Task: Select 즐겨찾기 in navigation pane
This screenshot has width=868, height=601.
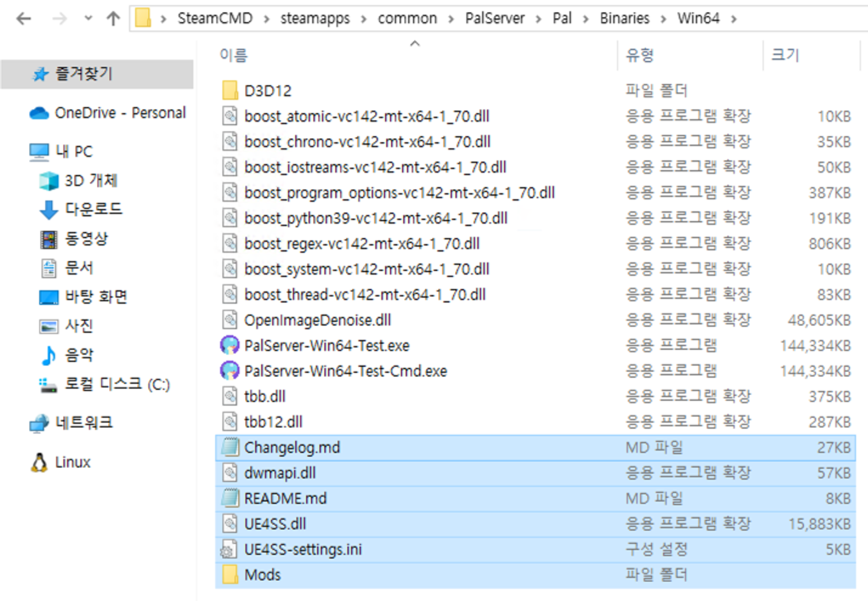Action: point(83,74)
